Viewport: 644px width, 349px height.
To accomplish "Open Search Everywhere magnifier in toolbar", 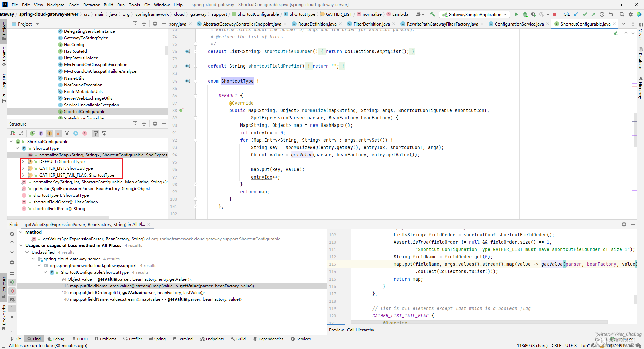I will tap(622, 14).
